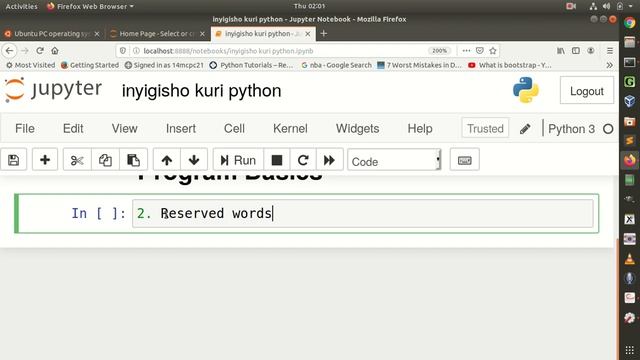The image size is (640, 360).
Task: Switch to Ubuntu PC operating system tab
Action: click(x=52, y=34)
